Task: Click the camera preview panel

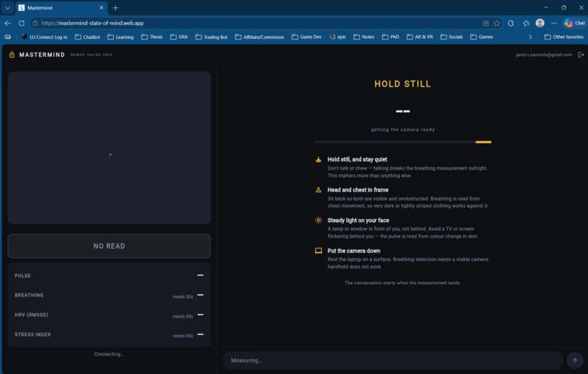Action: (109, 148)
